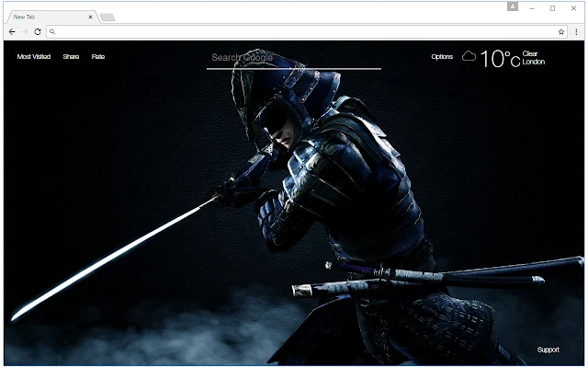Open the Options menu
The image size is (588, 368).
coord(442,57)
